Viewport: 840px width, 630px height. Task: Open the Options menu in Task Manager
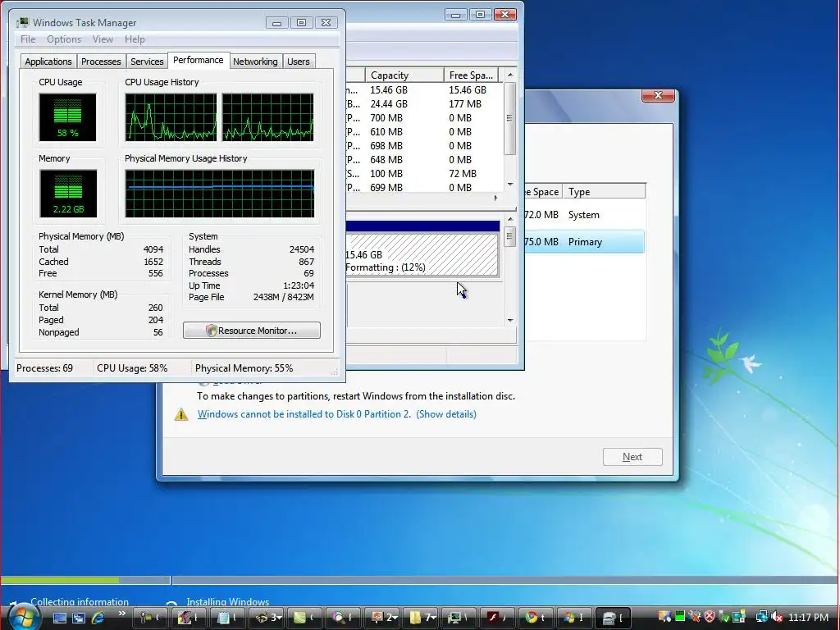pyautogui.click(x=64, y=39)
